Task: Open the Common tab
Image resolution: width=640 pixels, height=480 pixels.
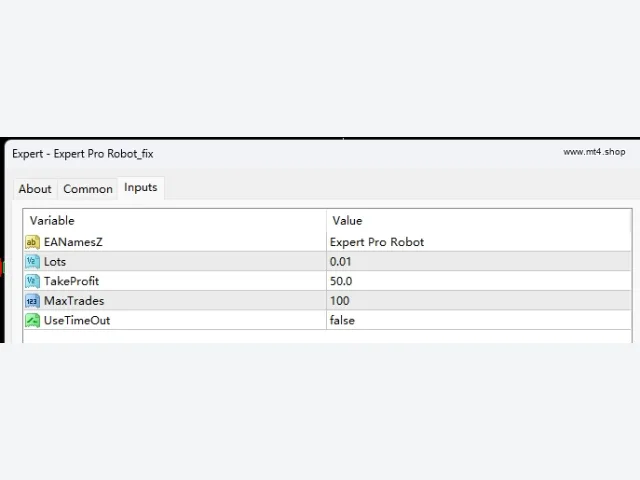Action: (x=88, y=189)
